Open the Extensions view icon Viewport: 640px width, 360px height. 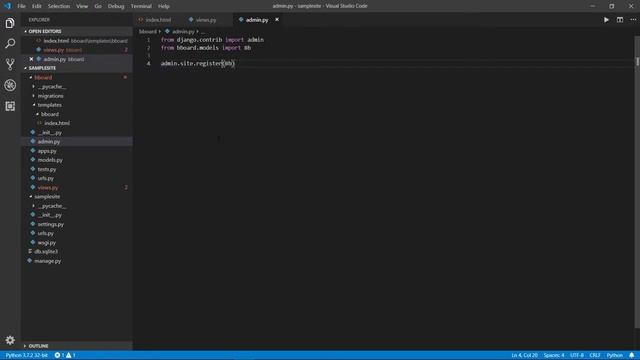[10, 106]
